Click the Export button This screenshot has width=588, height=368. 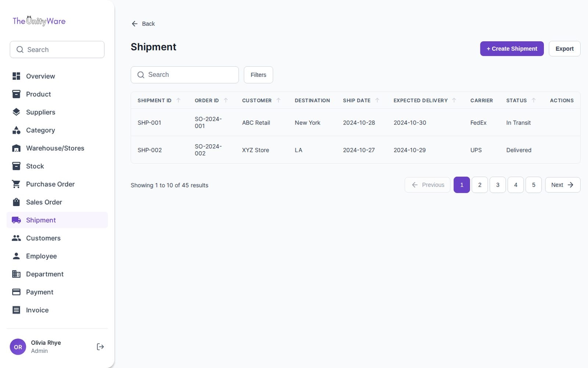pyautogui.click(x=564, y=49)
